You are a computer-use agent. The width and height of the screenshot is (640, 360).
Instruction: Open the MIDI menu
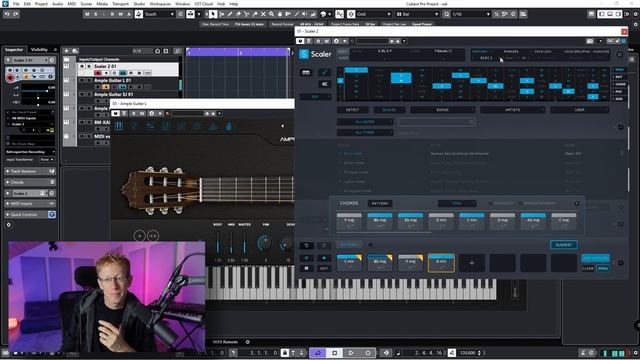pos(71,4)
